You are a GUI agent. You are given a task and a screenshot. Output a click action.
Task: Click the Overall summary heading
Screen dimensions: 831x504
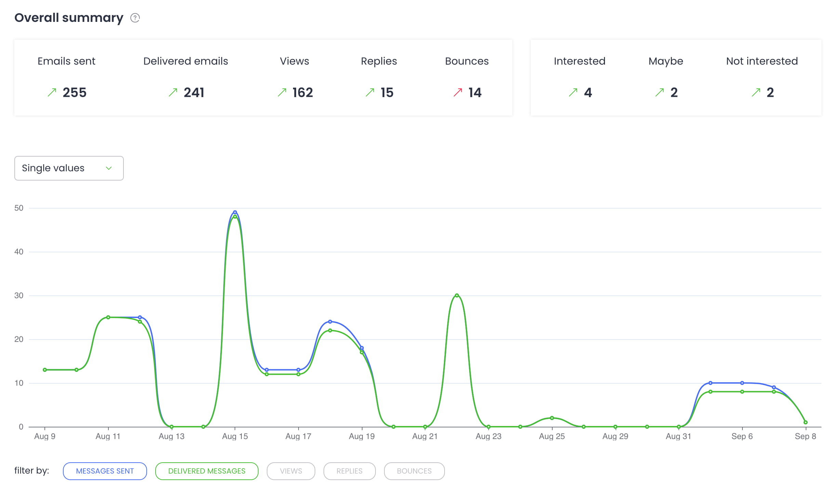pos(69,18)
